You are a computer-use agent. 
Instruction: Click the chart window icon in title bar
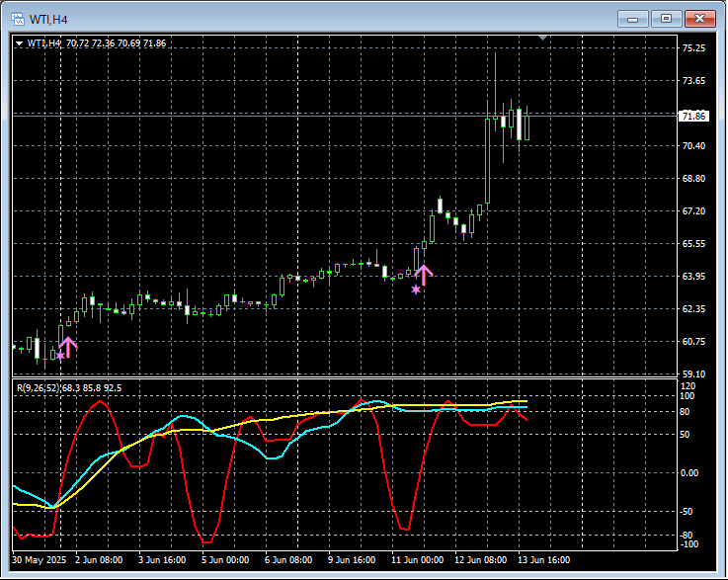coord(17,19)
